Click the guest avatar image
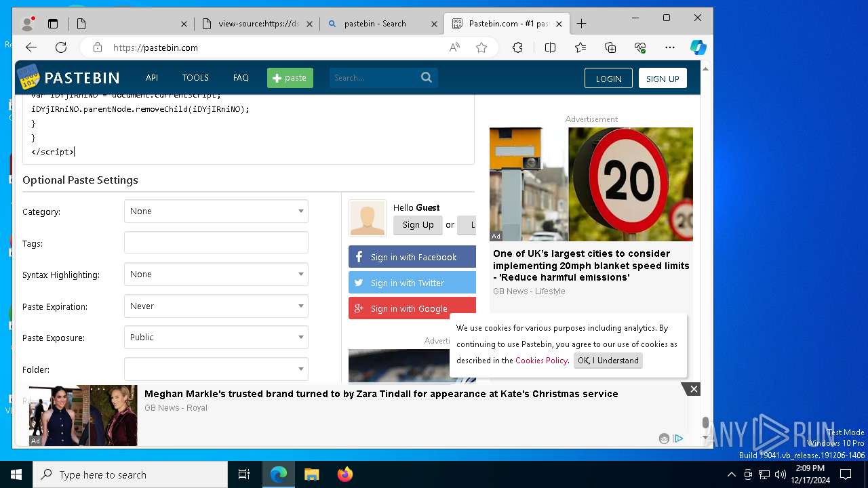The image size is (868, 488). (368, 218)
